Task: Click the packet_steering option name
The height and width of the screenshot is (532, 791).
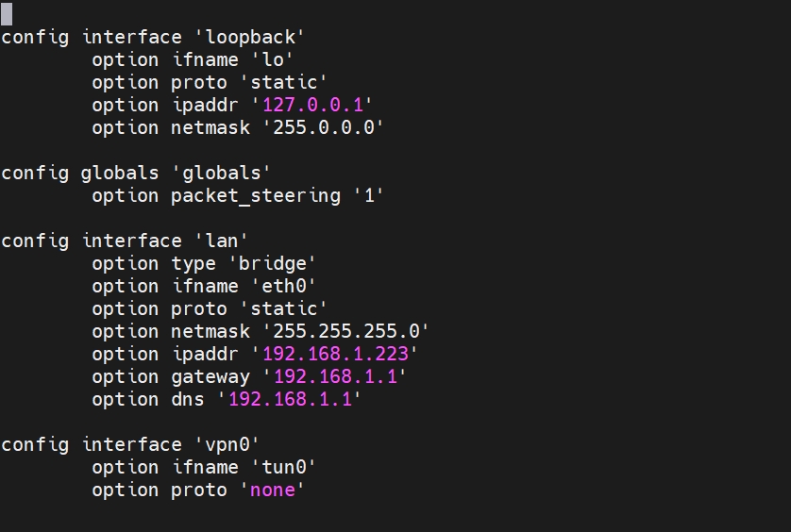Action: 255,195
